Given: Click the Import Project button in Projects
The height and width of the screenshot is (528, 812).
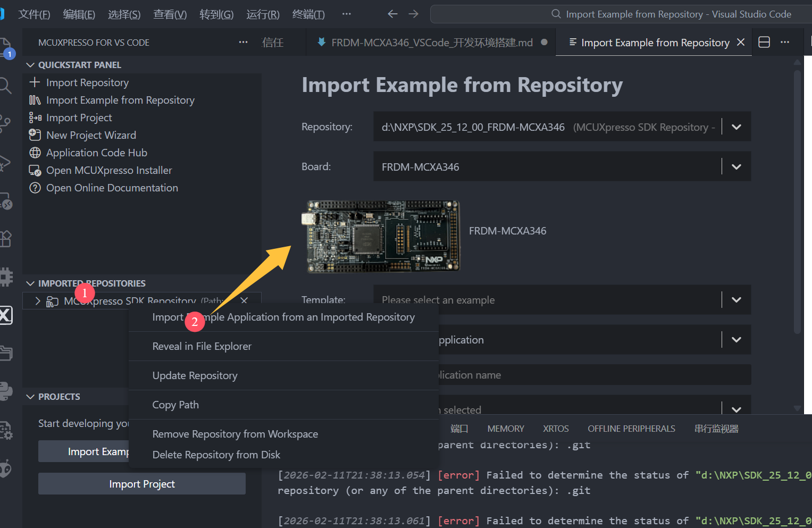Looking at the screenshot, I should pyautogui.click(x=142, y=484).
